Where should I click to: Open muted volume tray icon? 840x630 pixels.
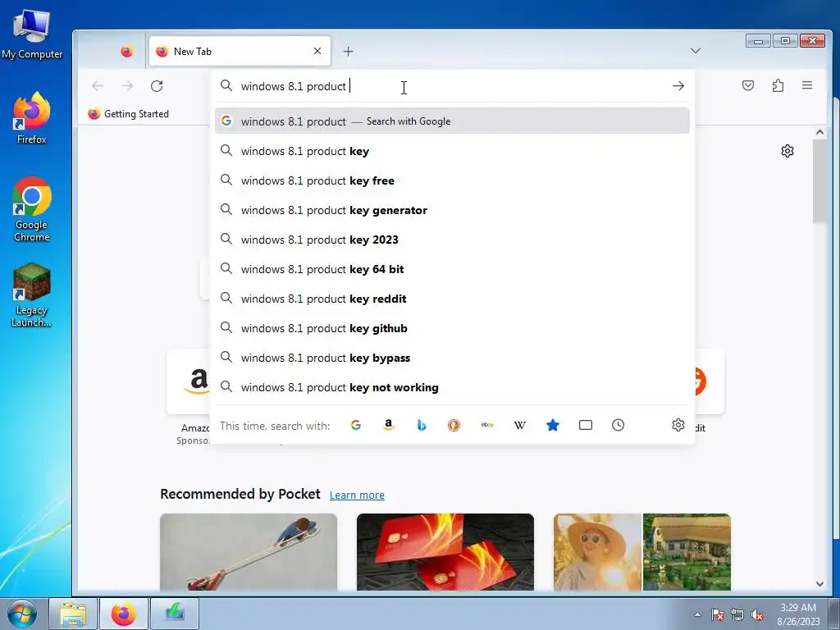point(757,614)
